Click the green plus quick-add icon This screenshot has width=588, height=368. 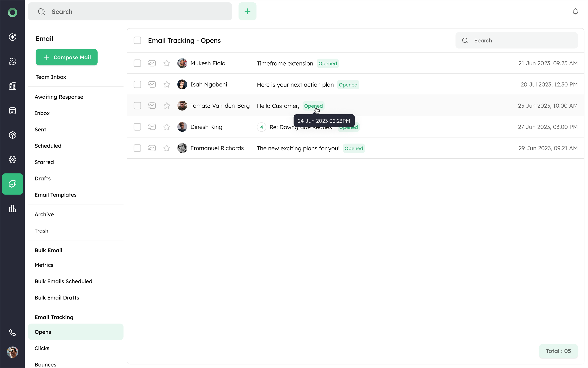click(x=247, y=11)
